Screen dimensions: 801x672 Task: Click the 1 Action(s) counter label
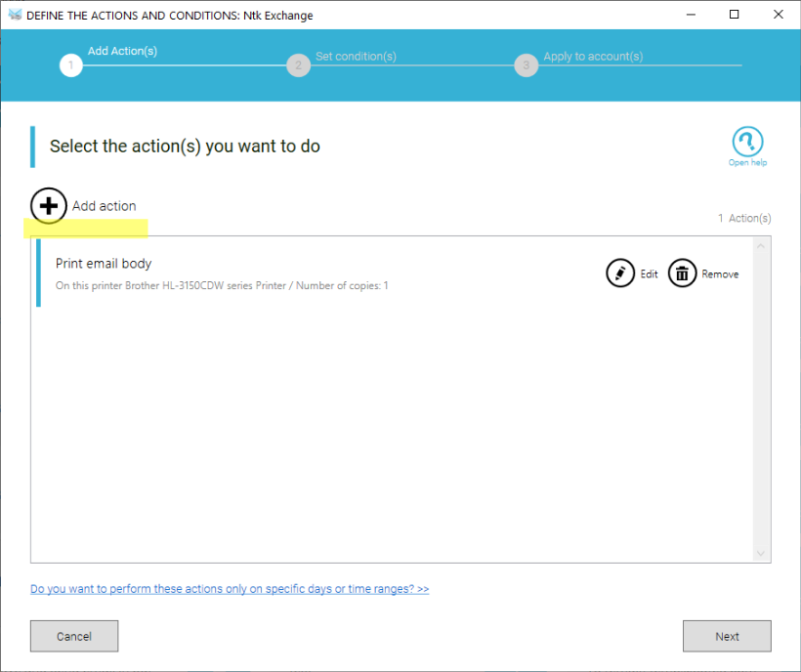point(744,218)
